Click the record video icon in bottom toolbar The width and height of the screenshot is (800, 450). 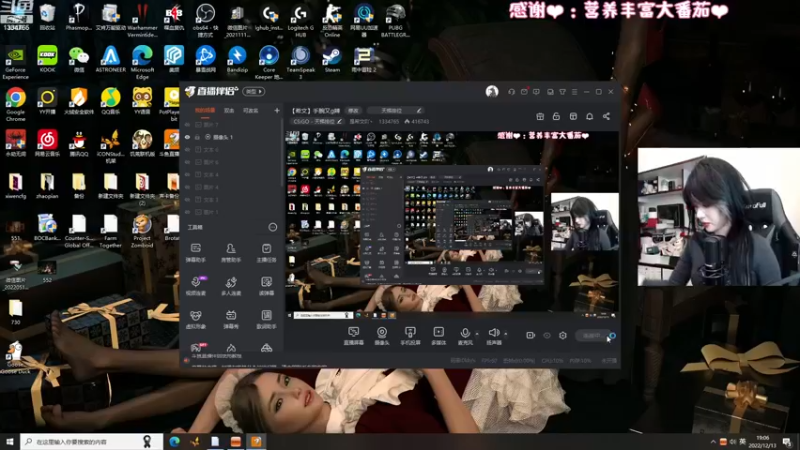(x=531, y=335)
